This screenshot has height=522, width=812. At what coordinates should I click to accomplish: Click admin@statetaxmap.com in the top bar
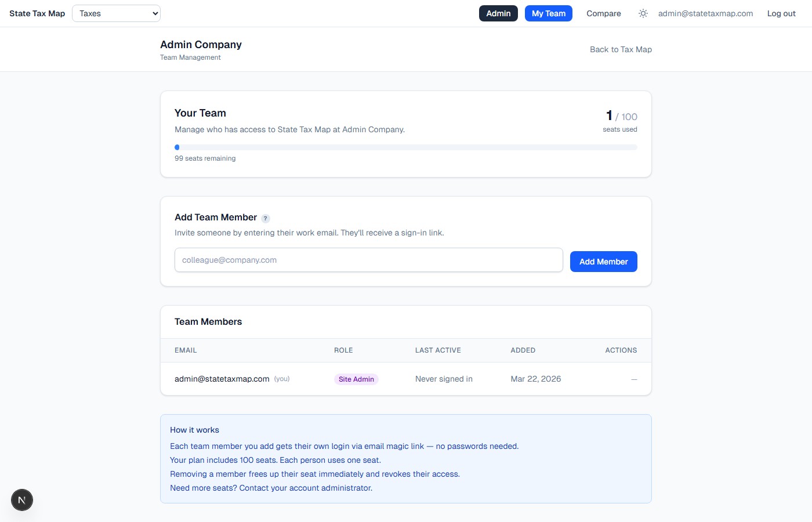pyautogui.click(x=705, y=13)
